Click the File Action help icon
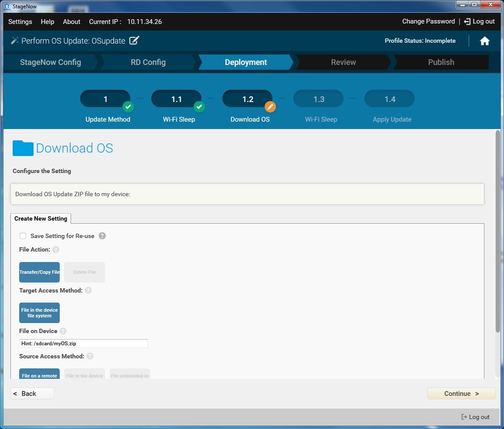The height and width of the screenshot is (429, 504). point(56,250)
